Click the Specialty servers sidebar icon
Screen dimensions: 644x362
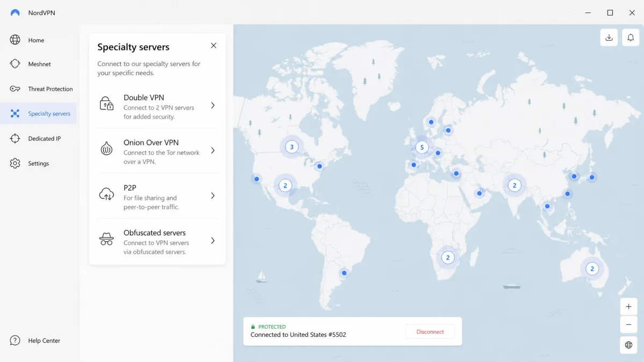(x=15, y=113)
